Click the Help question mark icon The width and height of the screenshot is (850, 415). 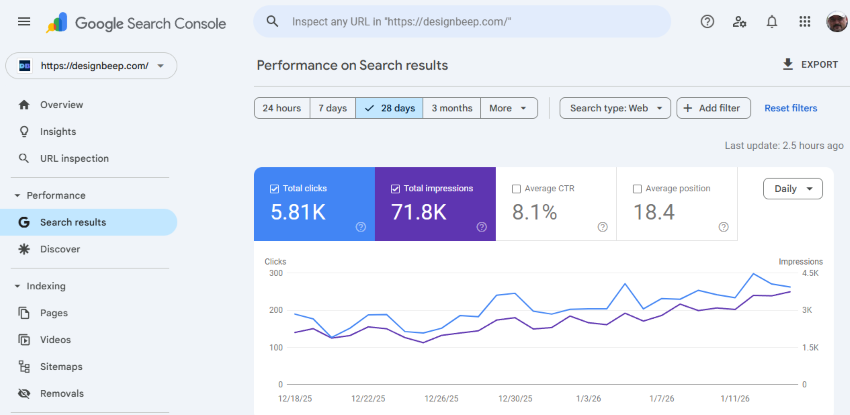click(x=707, y=21)
